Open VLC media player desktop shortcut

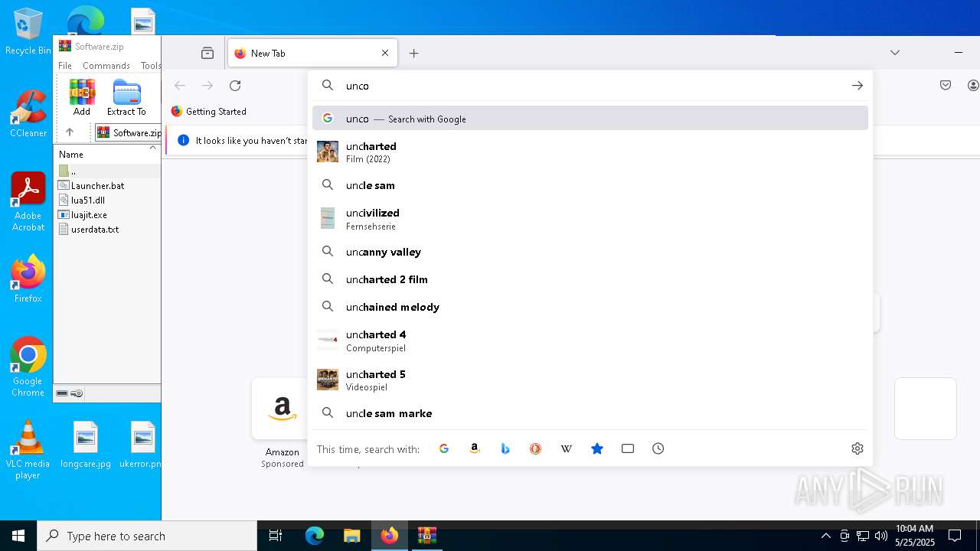coord(28,450)
